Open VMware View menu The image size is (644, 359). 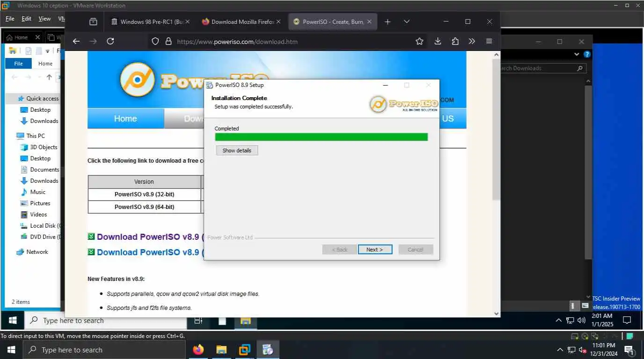click(44, 19)
